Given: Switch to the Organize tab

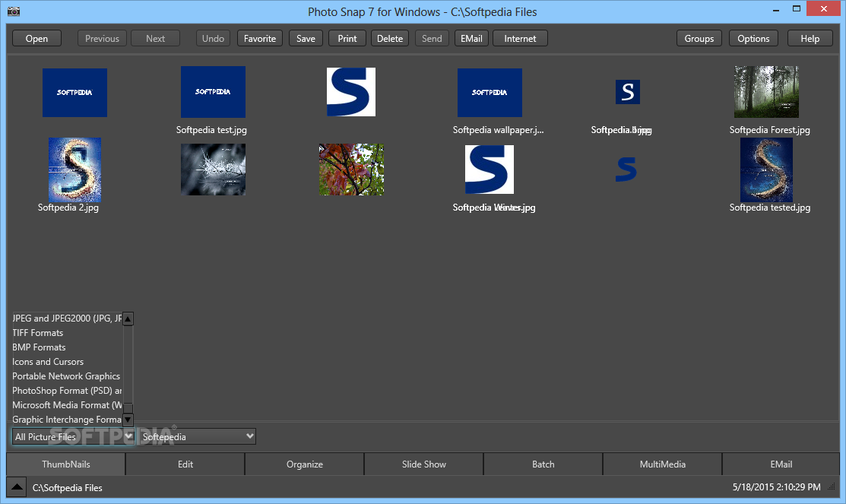Looking at the screenshot, I should pyautogui.click(x=304, y=464).
